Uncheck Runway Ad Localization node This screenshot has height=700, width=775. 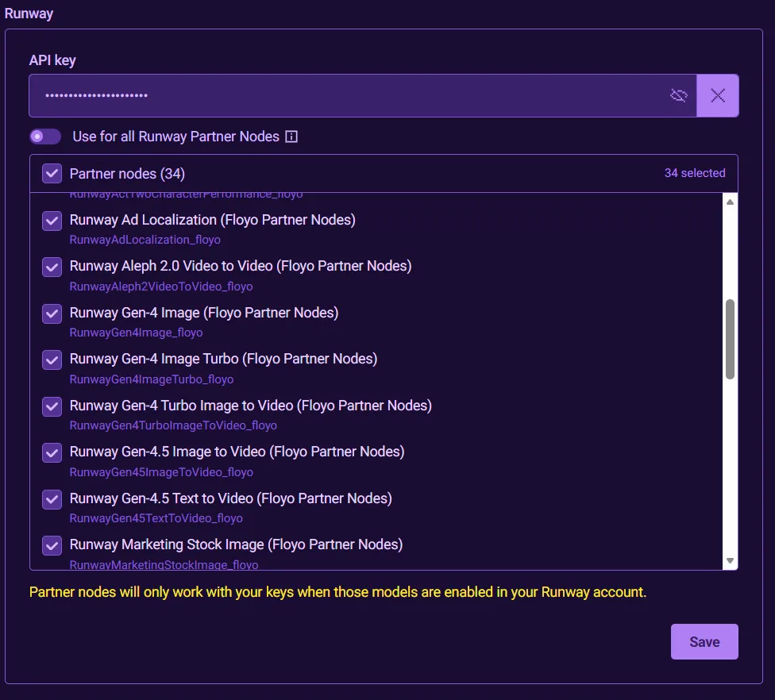(x=52, y=221)
